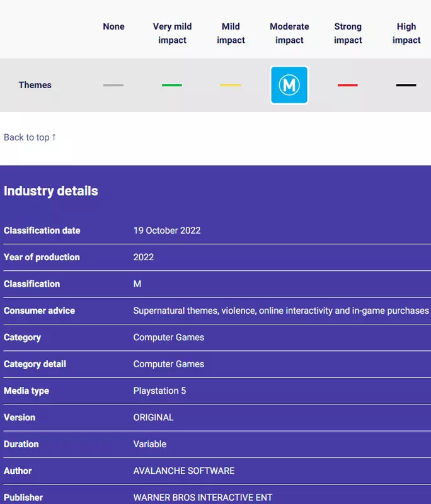Click the red strong impact dash

click(348, 85)
